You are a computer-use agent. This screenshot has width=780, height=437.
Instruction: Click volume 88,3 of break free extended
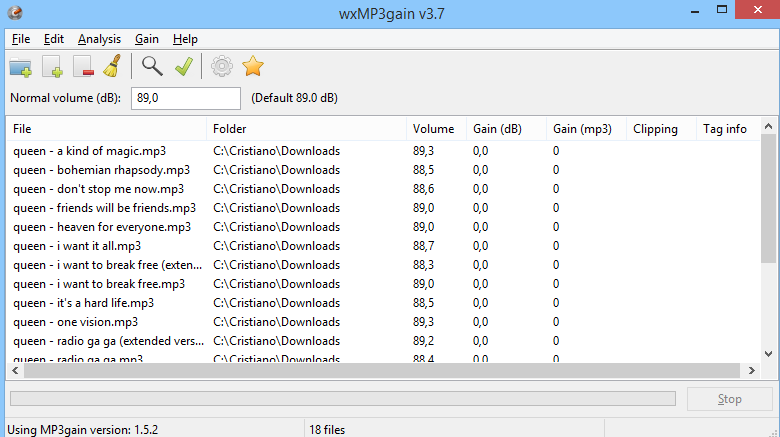coord(423,265)
